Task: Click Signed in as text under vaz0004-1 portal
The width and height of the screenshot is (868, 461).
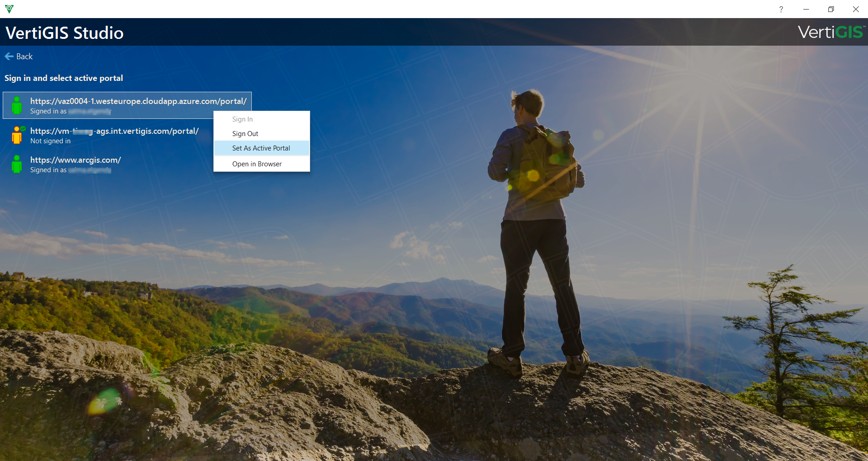Action: pyautogui.click(x=48, y=111)
